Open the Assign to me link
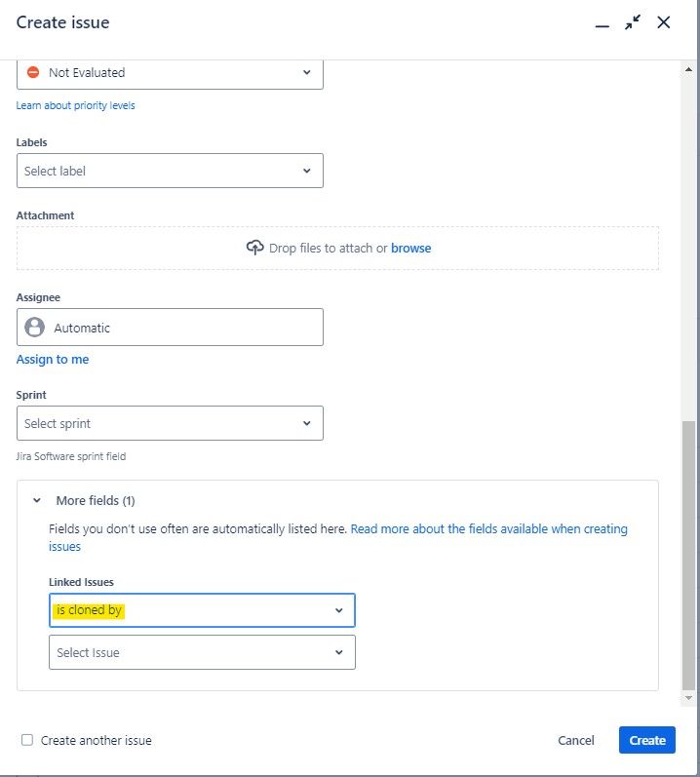Screen dimensions: 700x777 [53, 360]
